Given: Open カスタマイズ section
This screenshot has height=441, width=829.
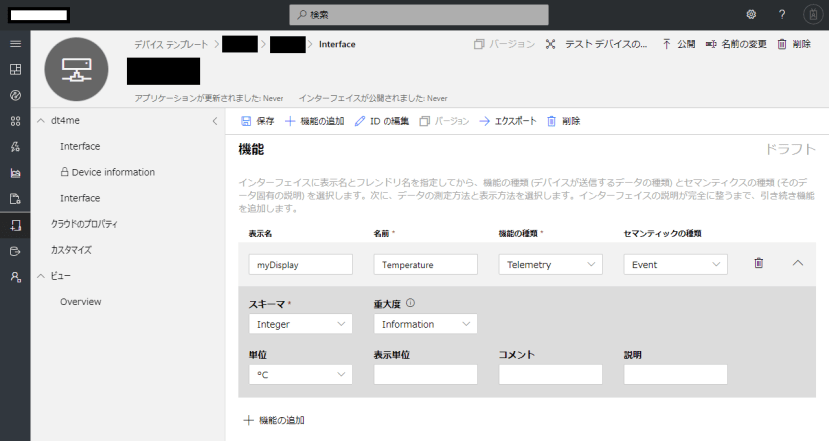Looking at the screenshot, I should [x=71, y=250].
